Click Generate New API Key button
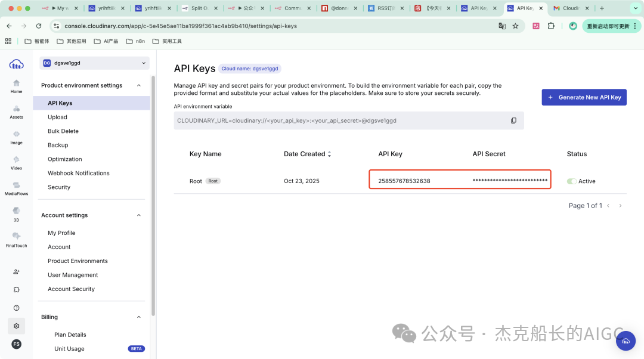Image resolution: width=644 pixels, height=359 pixels. point(584,97)
